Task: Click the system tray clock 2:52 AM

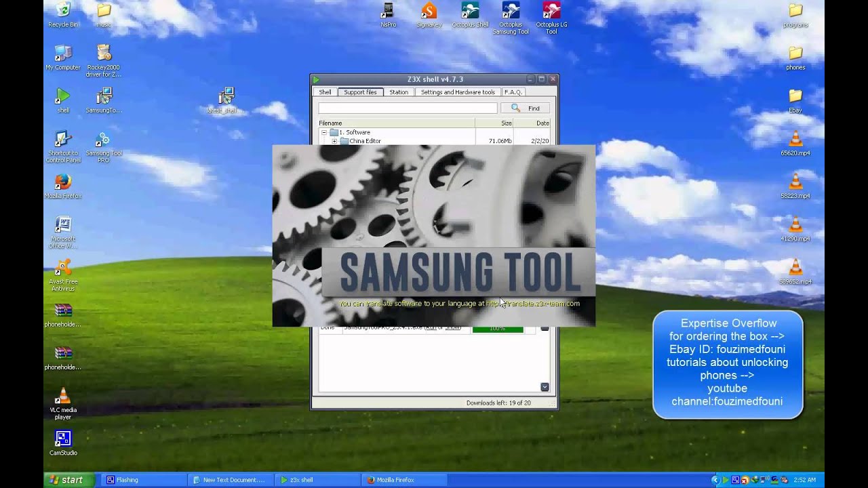Action: 805,480
